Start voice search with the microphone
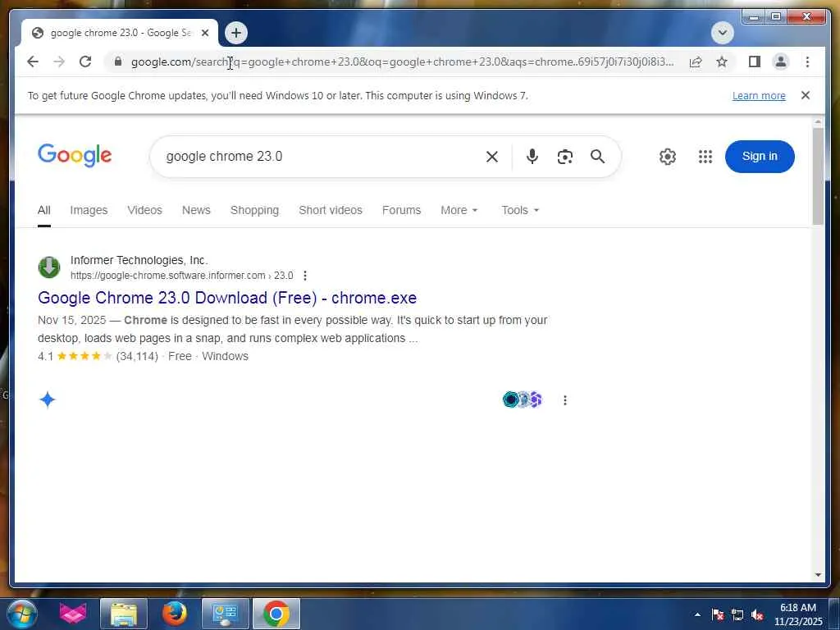The height and width of the screenshot is (630, 840). tap(532, 157)
